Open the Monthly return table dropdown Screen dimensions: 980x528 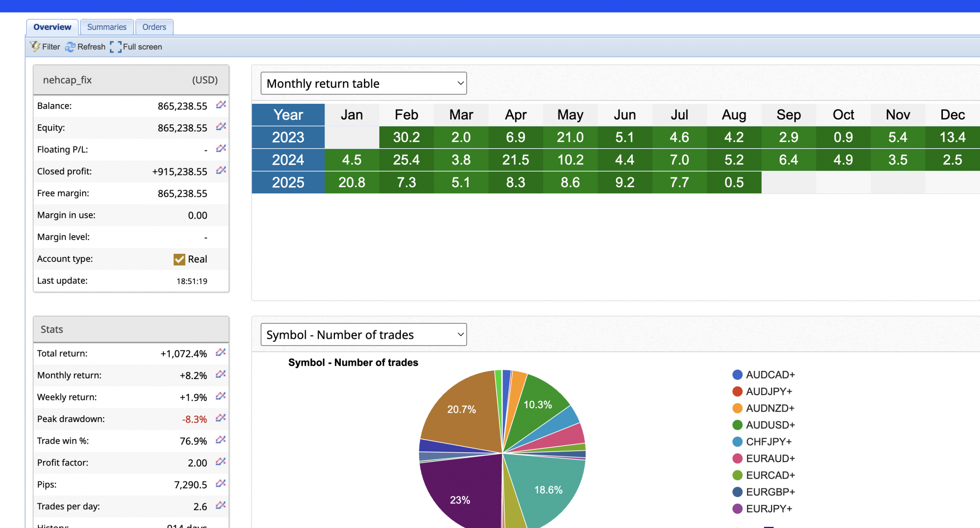(363, 83)
